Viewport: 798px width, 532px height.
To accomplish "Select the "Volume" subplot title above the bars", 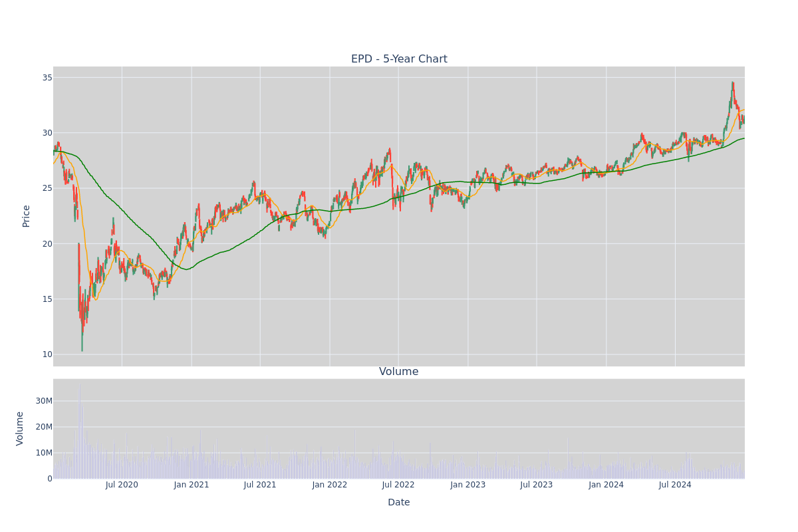I will pos(399,372).
